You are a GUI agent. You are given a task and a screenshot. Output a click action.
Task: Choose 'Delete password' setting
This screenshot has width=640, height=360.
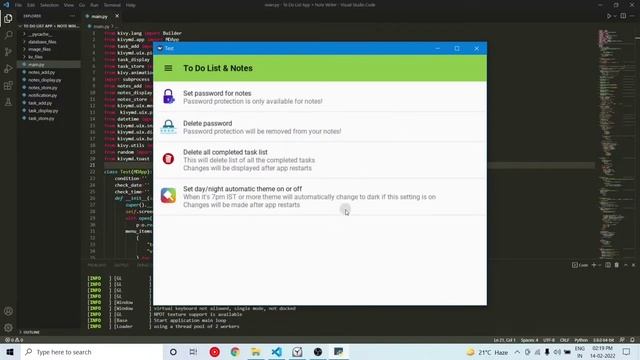coord(320,127)
